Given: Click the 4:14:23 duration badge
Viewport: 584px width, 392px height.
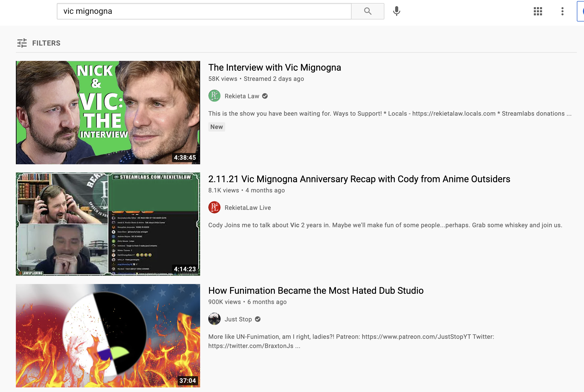Looking at the screenshot, I should click(x=185, y=269).
